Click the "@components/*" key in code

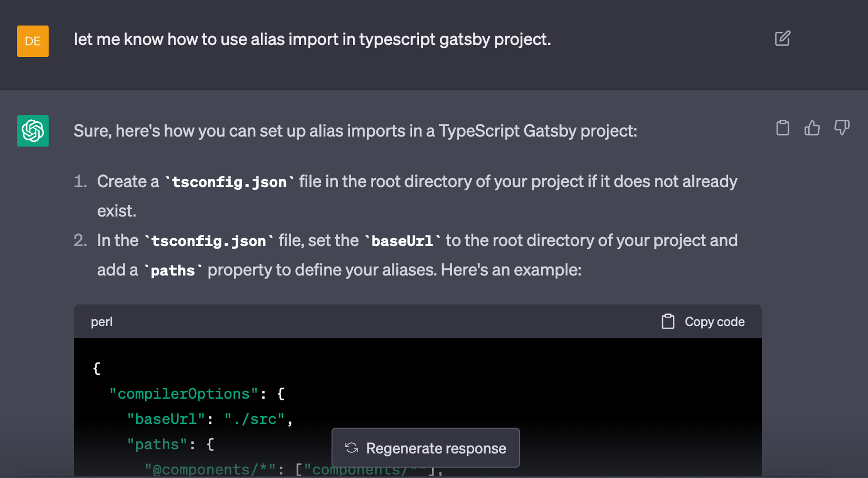tap(210, 469)
